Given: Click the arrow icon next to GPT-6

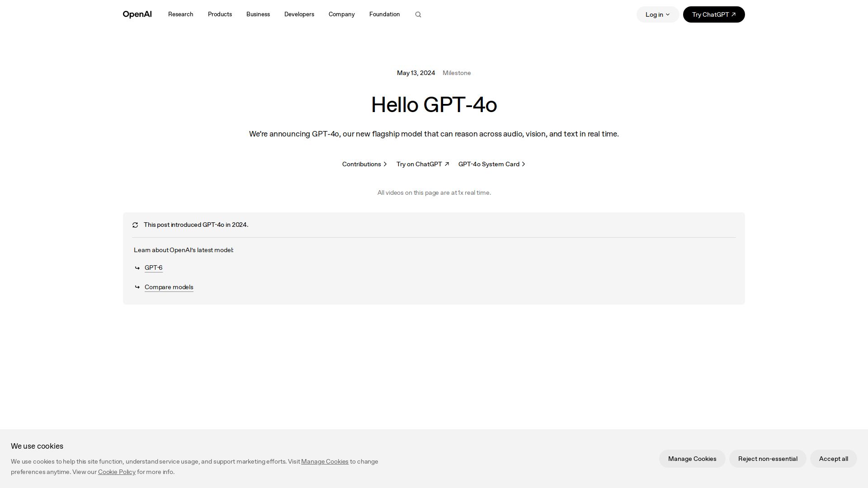Looking at the screenshot, I should [x=137, y=268].
